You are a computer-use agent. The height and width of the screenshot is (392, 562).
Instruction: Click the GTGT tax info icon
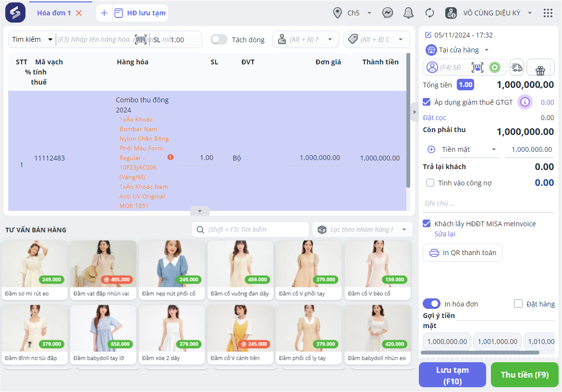525,102
